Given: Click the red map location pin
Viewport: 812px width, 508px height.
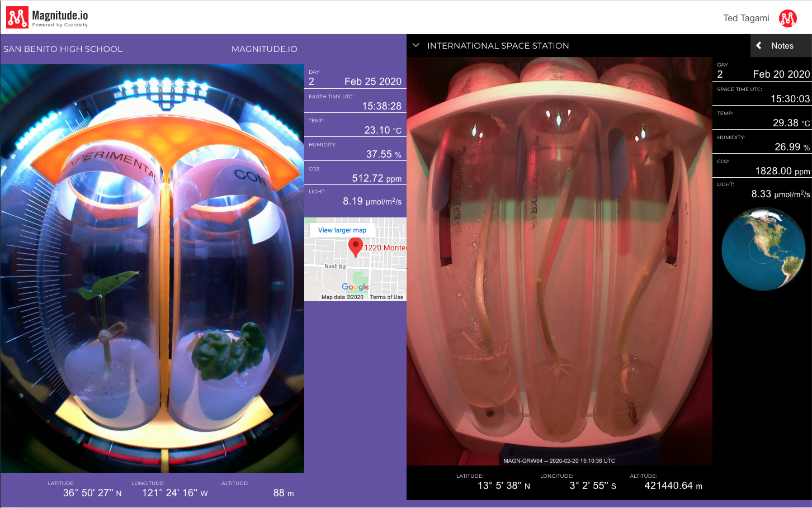Looking at the screenshot, I should [x=356, y=246].
